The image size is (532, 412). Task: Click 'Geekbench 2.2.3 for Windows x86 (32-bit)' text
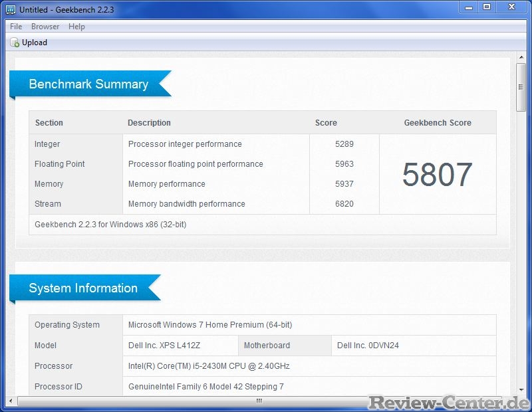pos(110,225)
